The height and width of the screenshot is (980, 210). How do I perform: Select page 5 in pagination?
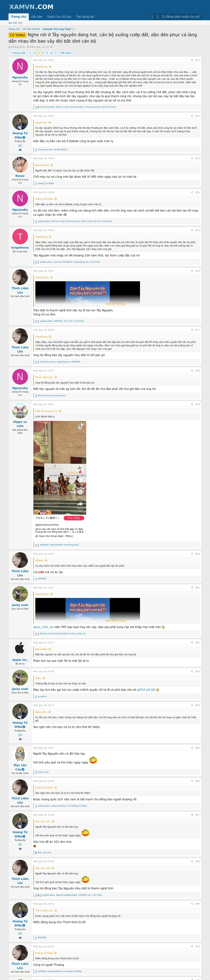(x=47, y=53)
